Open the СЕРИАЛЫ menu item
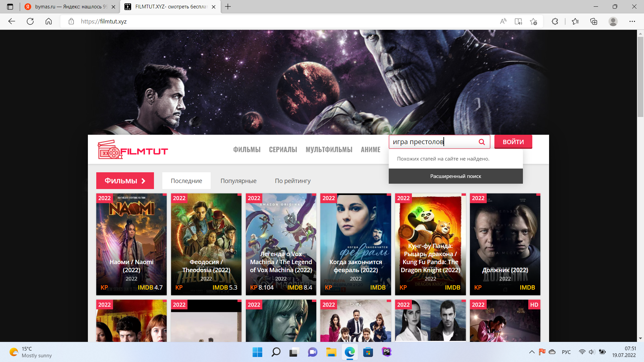This screenshot has width=644, height=362. 283,150
